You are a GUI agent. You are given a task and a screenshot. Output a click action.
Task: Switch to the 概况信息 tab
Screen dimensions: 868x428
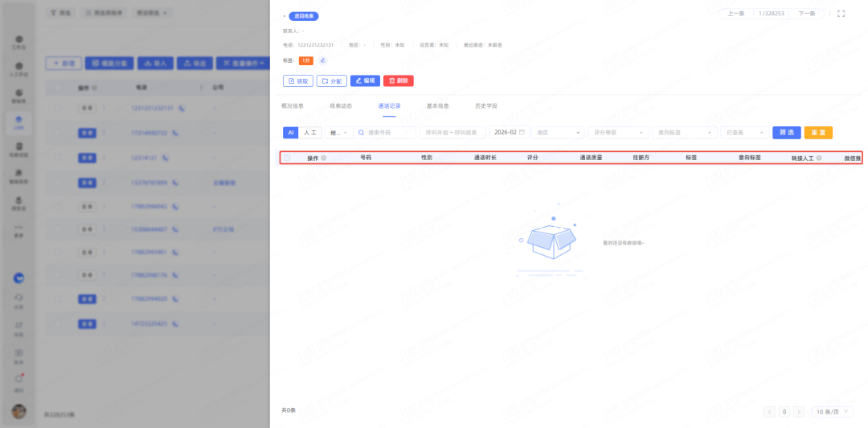click(x=293, y=105)
